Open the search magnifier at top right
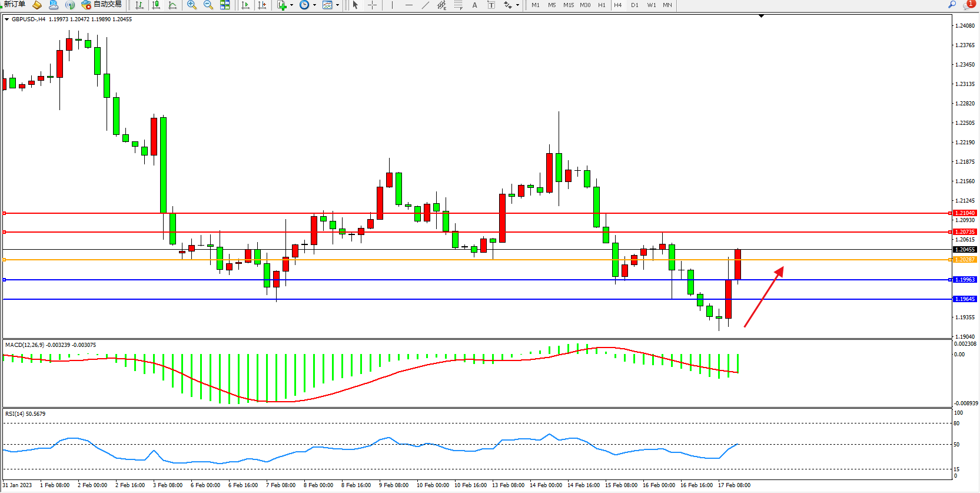 952,5
